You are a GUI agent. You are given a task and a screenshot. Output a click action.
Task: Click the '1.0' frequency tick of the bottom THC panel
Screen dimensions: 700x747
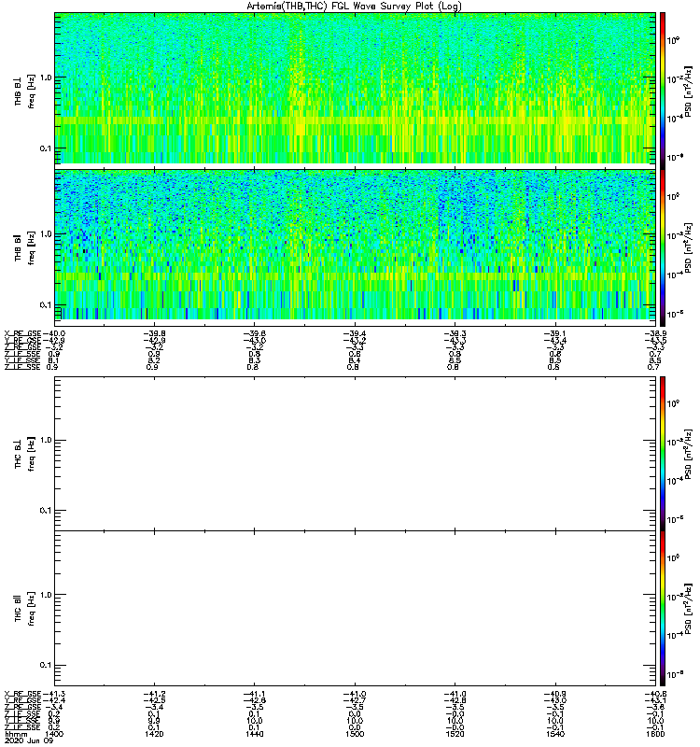(46, 595)
